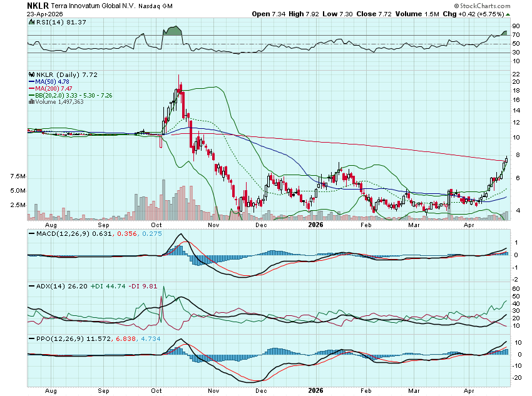This screenshot has width=532, height=396.
Task: Click the Terra Innovatum Global N.V. company name
Action: click(94, 6)
